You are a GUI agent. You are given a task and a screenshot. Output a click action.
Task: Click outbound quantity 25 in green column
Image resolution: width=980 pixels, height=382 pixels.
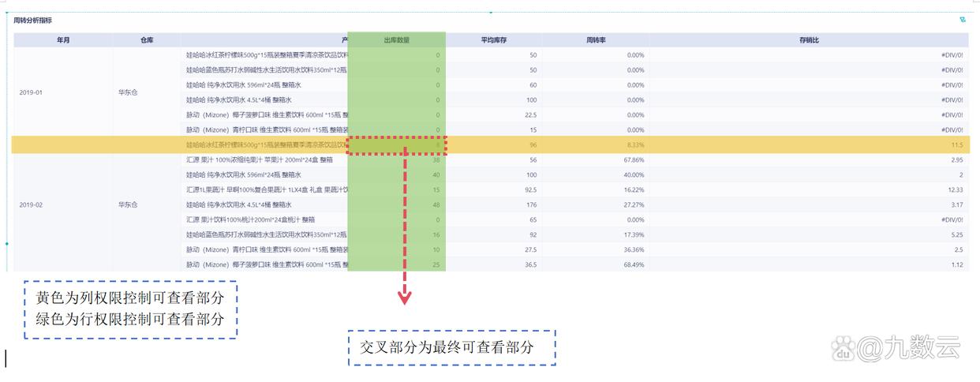coord(436,264)
